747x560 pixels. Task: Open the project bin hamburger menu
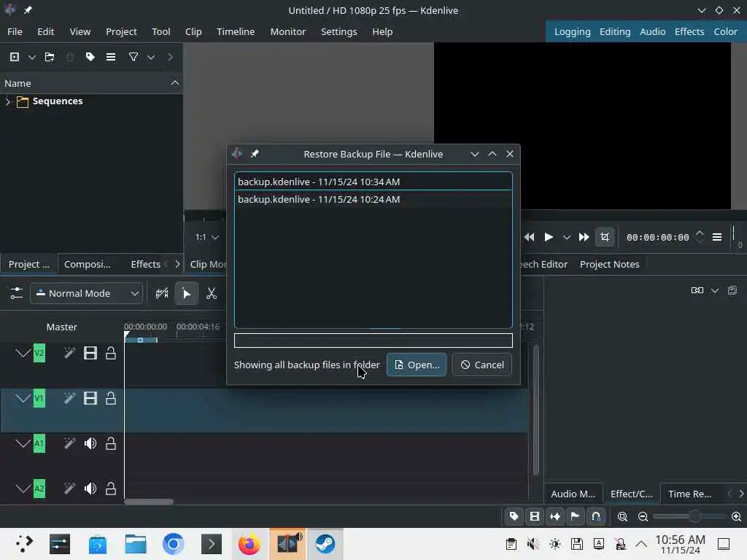pos(111,57)
